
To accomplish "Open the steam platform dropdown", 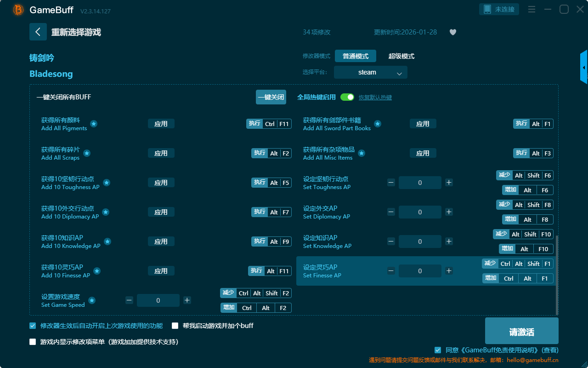I will tap(370, 72).
